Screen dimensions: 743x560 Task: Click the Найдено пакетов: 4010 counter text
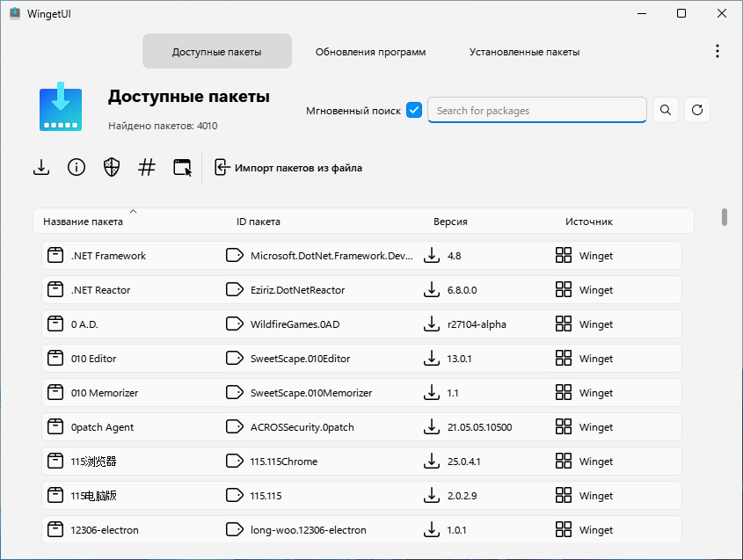[x=163, y=126]
